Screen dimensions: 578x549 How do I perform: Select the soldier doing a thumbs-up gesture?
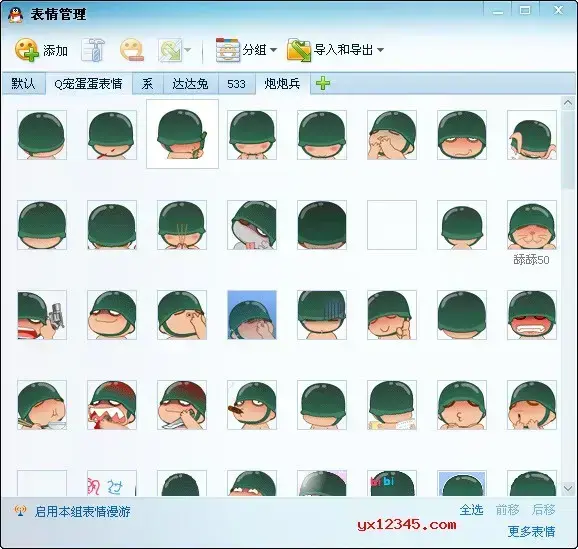pyautogui.click(x=392, y=315)
